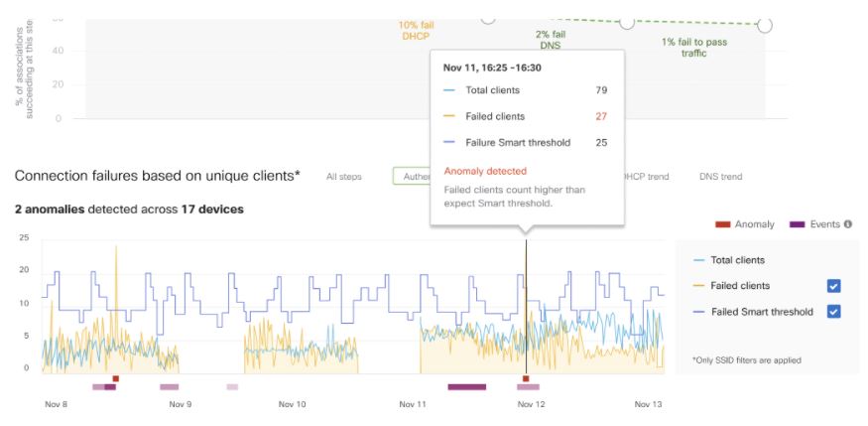The width and height of the screenshot is (868, 426).
Task: Select the Authentication tab outlined in green
Action: tap(412, 177)
